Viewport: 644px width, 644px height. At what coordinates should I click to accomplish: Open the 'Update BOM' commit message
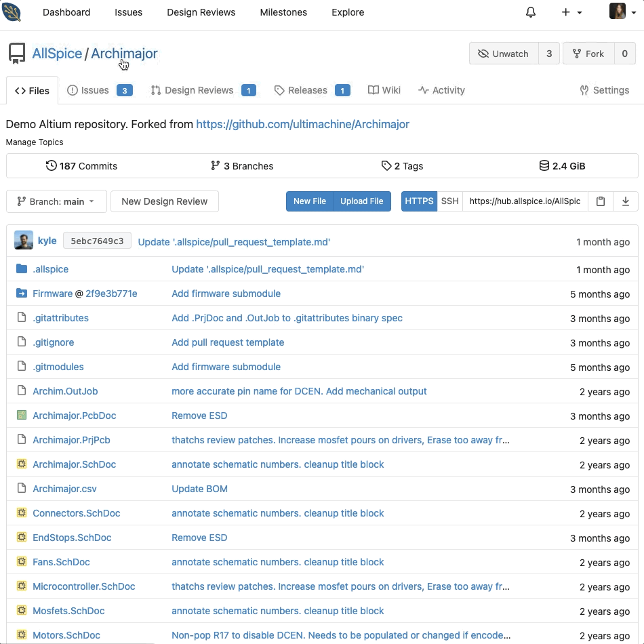pyautogui.click(x=199, y=489)
